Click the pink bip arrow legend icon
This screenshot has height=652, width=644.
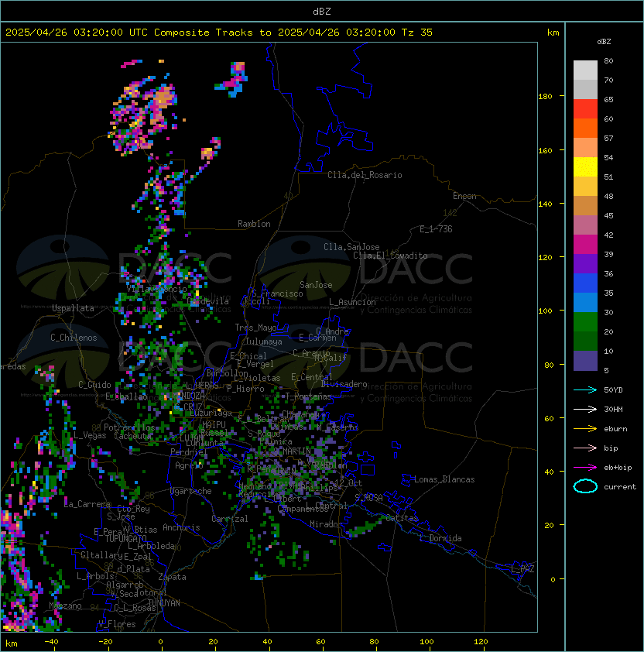[x=585, y=448]
